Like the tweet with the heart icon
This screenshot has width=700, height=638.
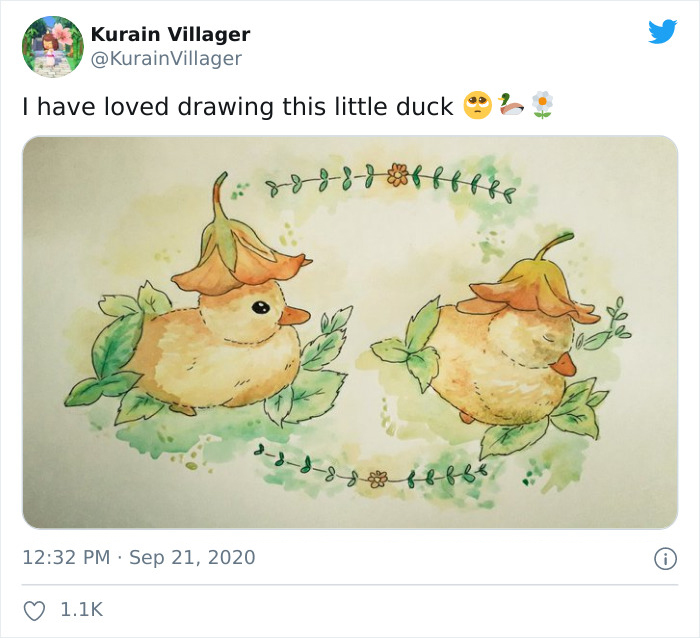34,610
